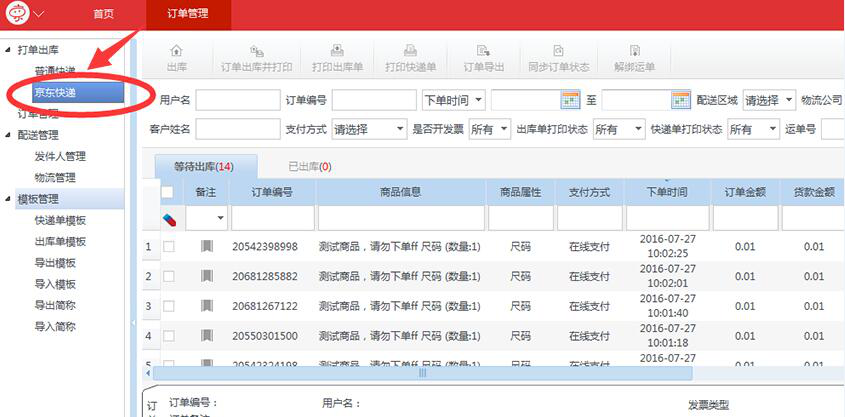Click the 订单编号 search input field

coord(374,100)
